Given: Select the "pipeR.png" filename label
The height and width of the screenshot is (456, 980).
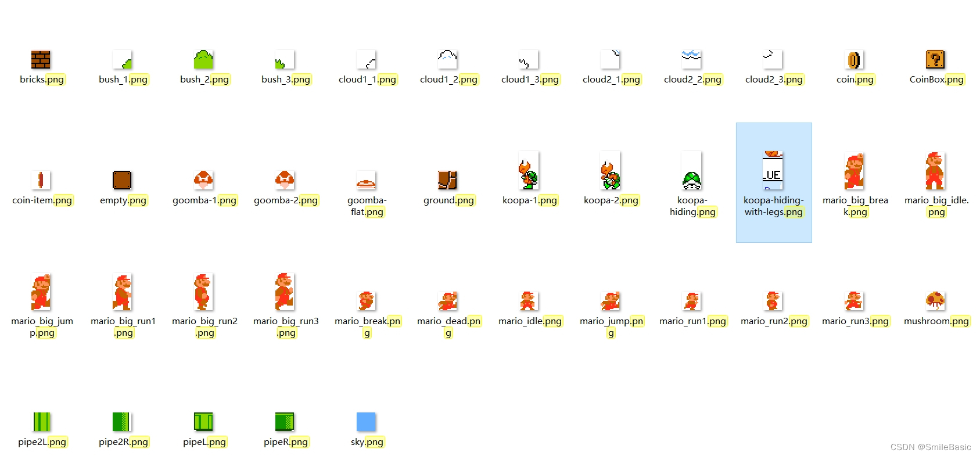Looking at the screenshot, I should [286, 442].
